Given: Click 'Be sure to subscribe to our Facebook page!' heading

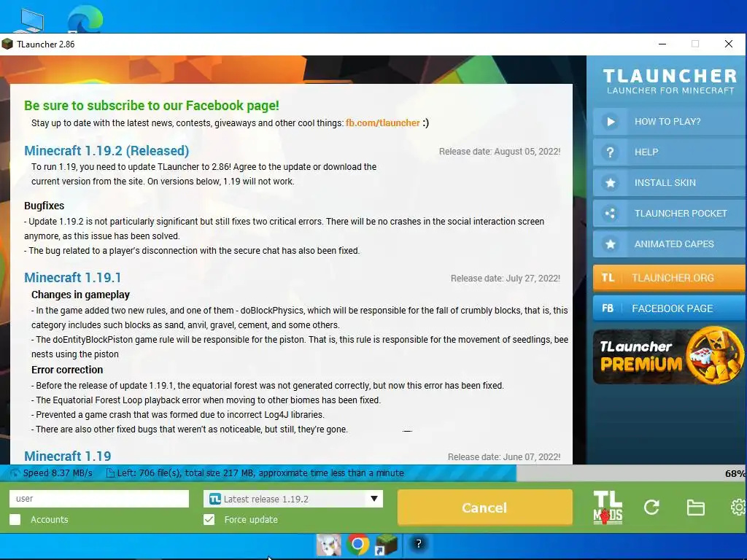Looking at the screenshot, I should [152, 105].
